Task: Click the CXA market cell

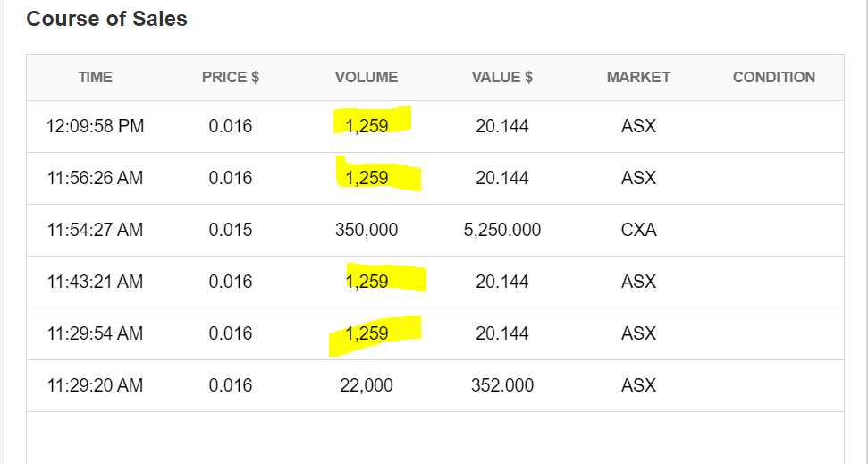Action: click(638, 230)
